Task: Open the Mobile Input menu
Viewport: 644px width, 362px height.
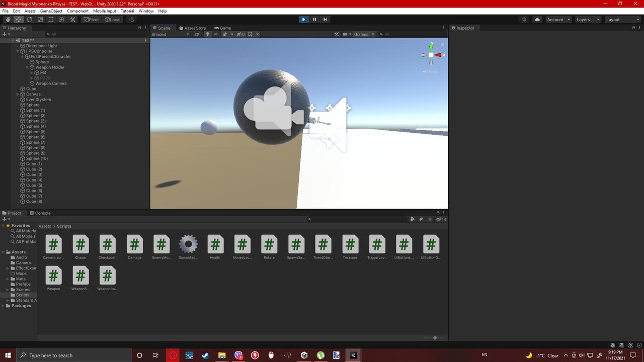Action: click(104, 11)
